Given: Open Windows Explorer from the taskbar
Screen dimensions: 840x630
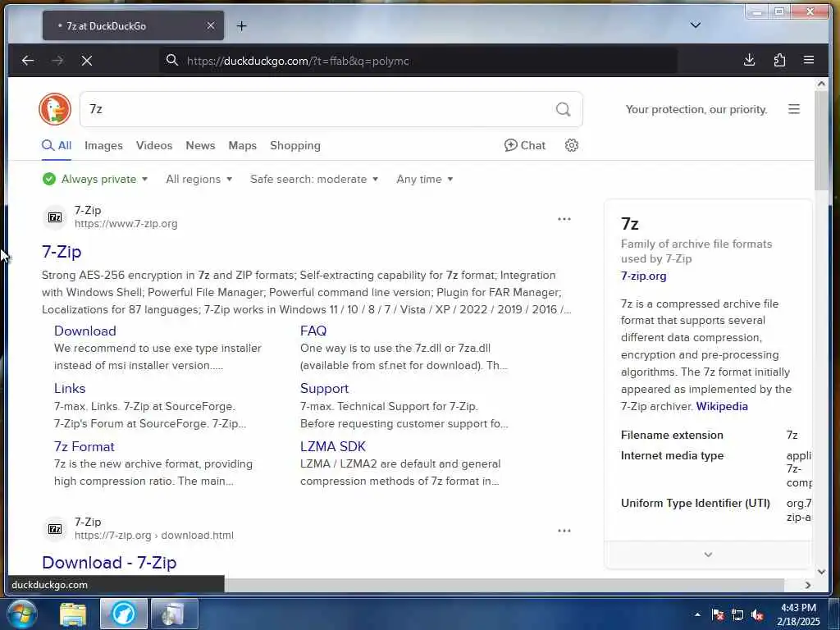Looking at the screenshot, I should [x=73, y=614].
